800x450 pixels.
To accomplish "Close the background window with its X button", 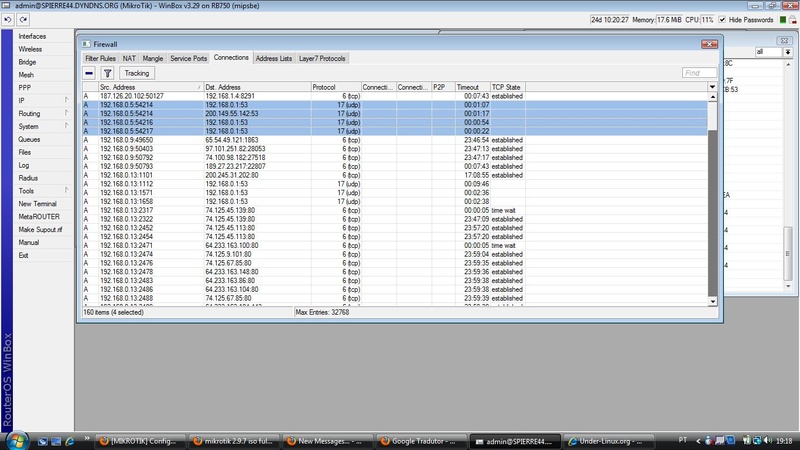I will [784, 40].
